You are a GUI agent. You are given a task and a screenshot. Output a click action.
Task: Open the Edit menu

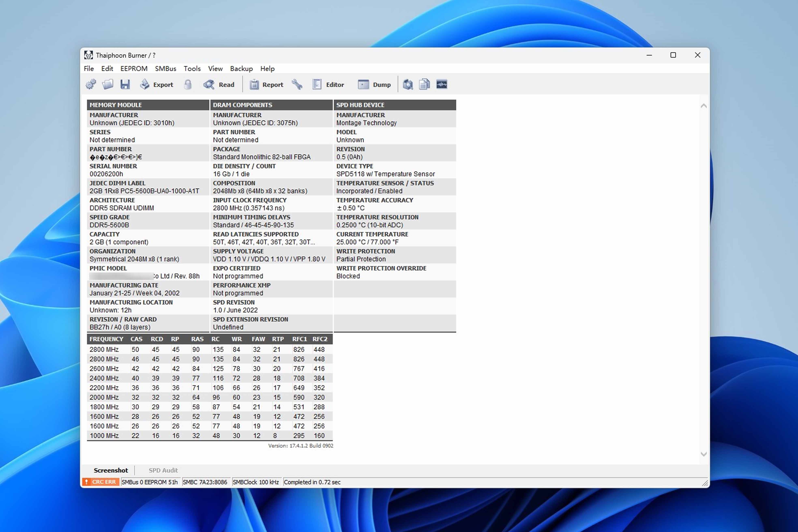pos(107,69)
